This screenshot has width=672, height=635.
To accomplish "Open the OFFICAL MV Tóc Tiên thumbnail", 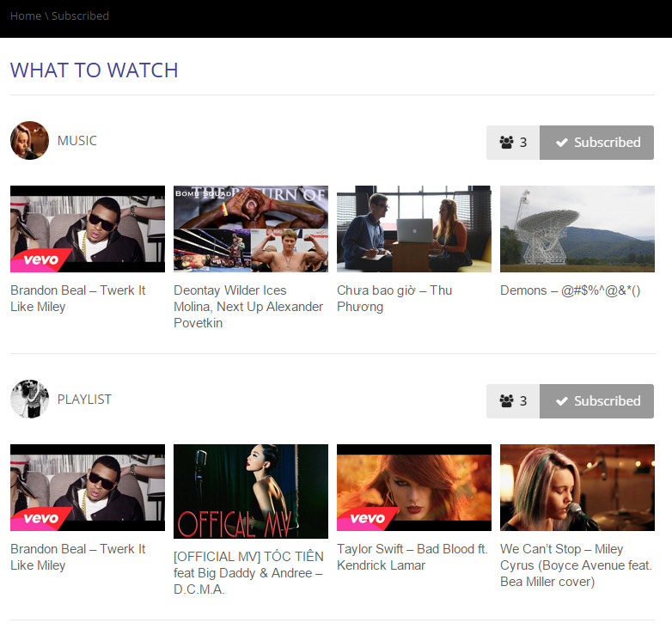I will click(x=251, y=491).
